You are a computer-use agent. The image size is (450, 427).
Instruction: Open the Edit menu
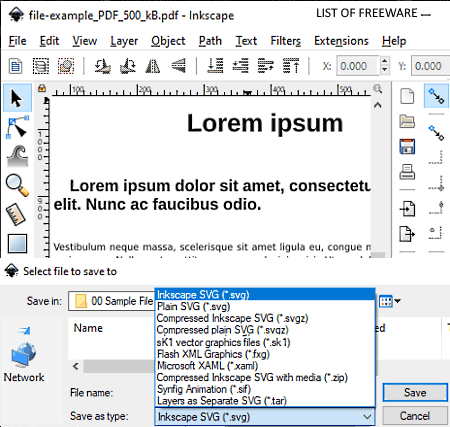pyautogui.click(x=49, y=41)
